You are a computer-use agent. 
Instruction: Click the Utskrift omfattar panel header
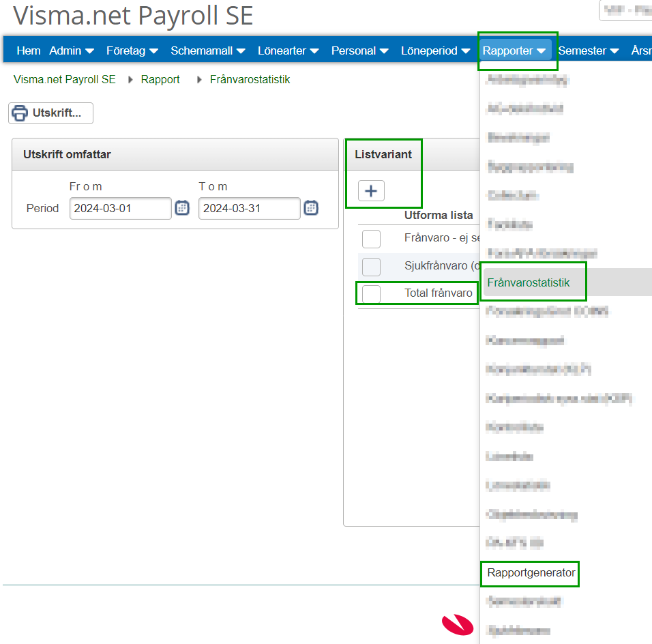click(x=175, y=154)
